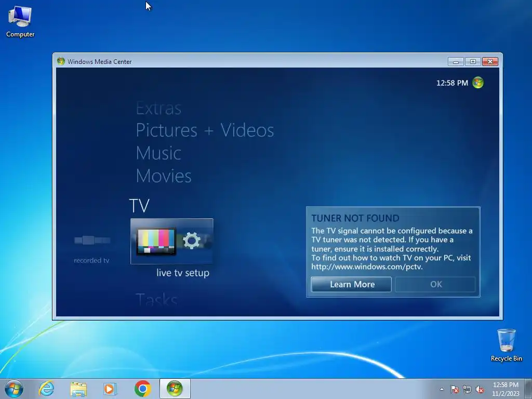Click the 12:58 PM Media Center clock
The image size is (532, 399).
tap(452, 83)
